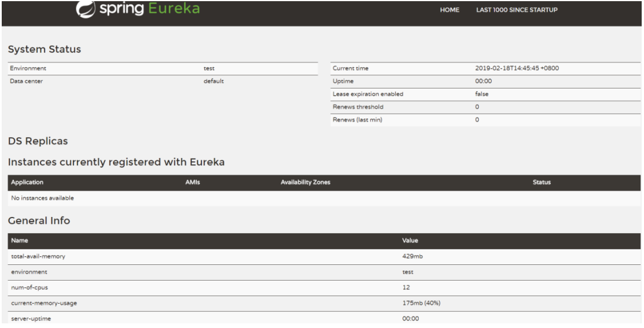Click the lowercase 'environment' row in General Info

324,272
